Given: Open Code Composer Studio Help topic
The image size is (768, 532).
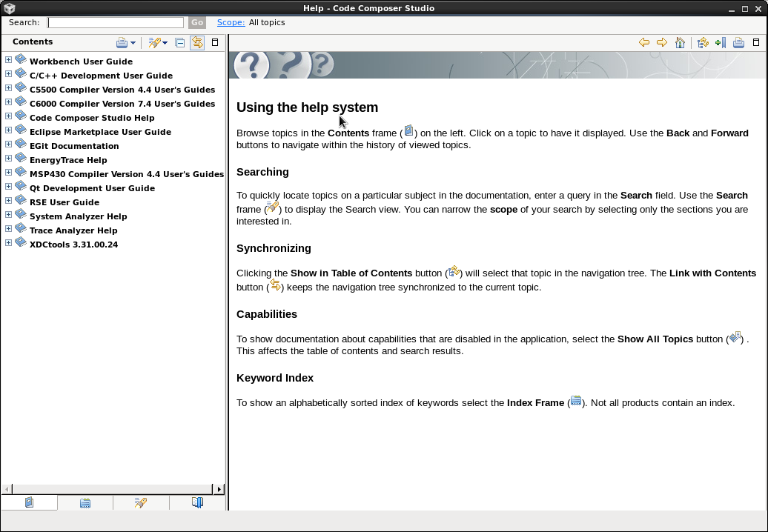Looking at the screenshot, I should click(92, 118).
